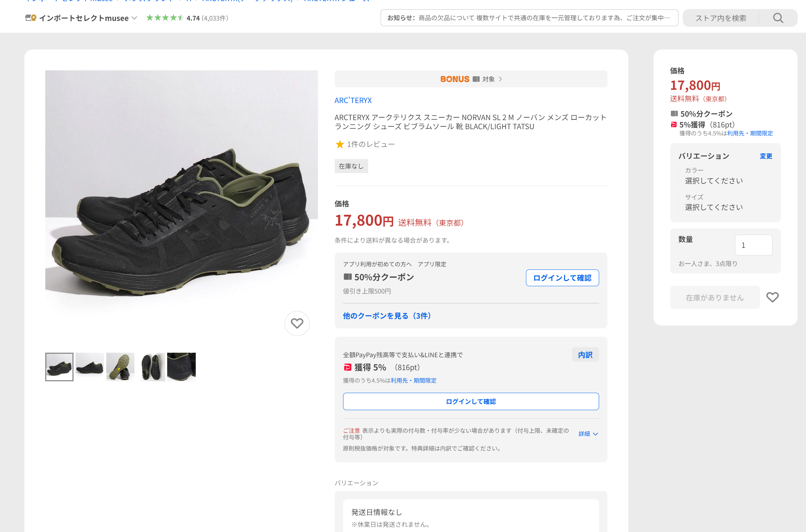Select the shoe sole thumbnail image
Viewport: 806px width, 532px height.
pyautogui.click(x=120, y=367)
